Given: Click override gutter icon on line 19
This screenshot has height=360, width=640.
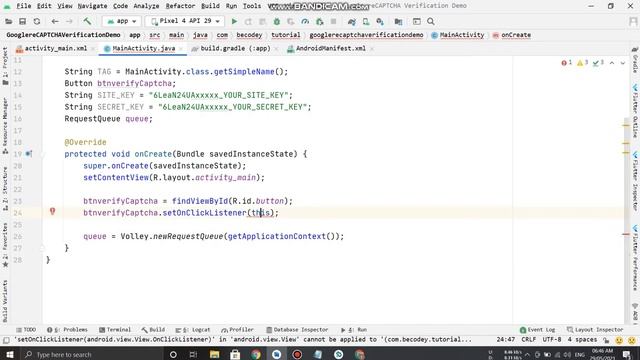Looking at the screenshot, I should 28,154.
